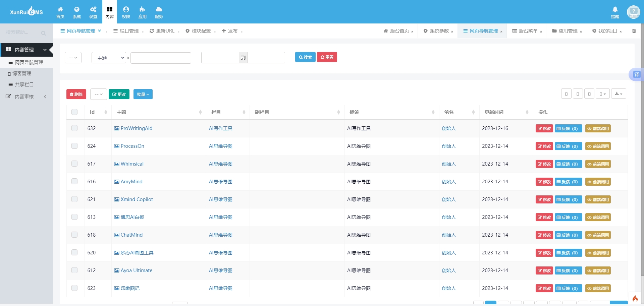Open the 系统 globe icon in top bar
Image resolution: width=644 pixels, height=306 pixels.
[x=77, y=12]
